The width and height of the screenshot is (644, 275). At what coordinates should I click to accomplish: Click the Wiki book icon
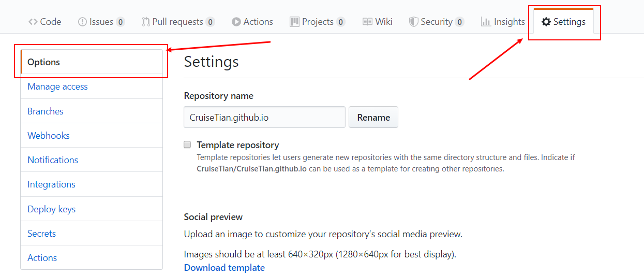pos(367,22)
